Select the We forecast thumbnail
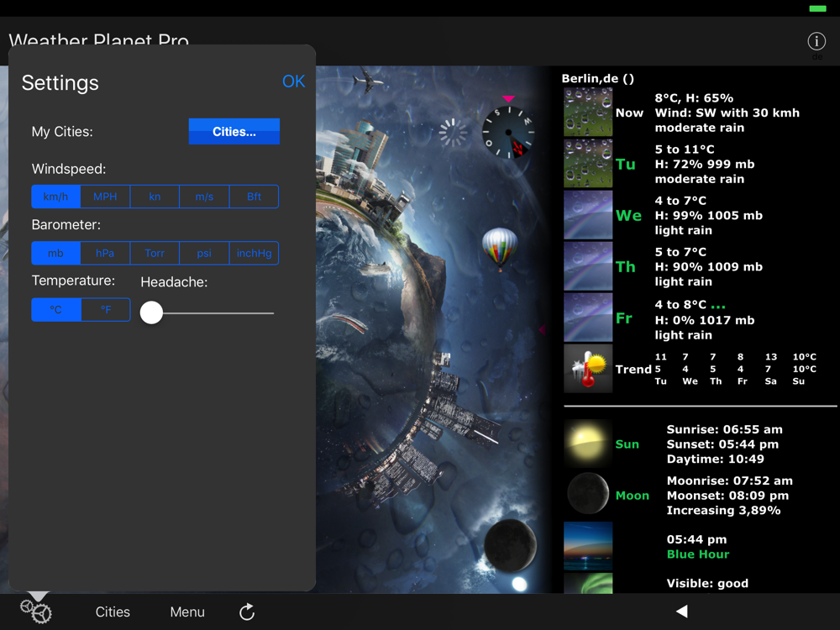The height and width of the screenshot is (630, 840). (588, 215)
